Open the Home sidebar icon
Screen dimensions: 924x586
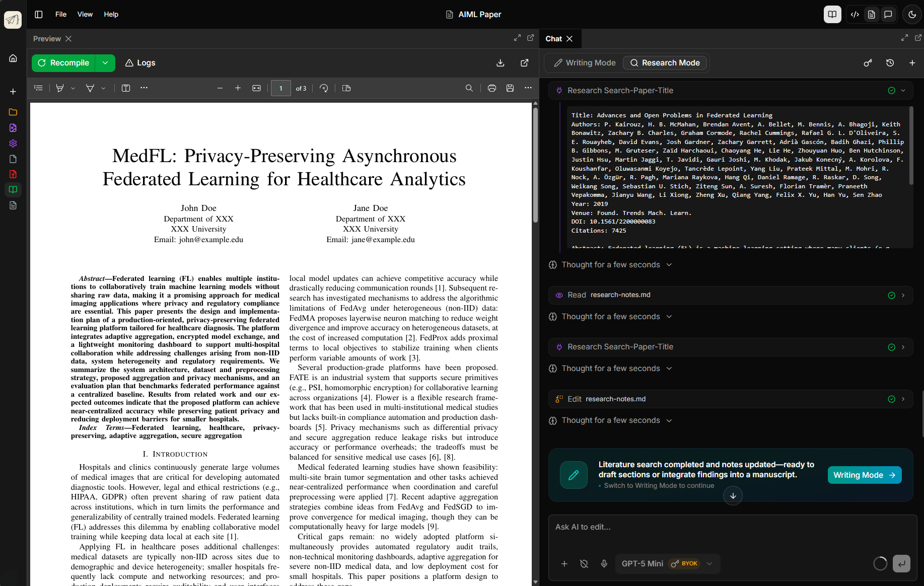click(13, 58)
